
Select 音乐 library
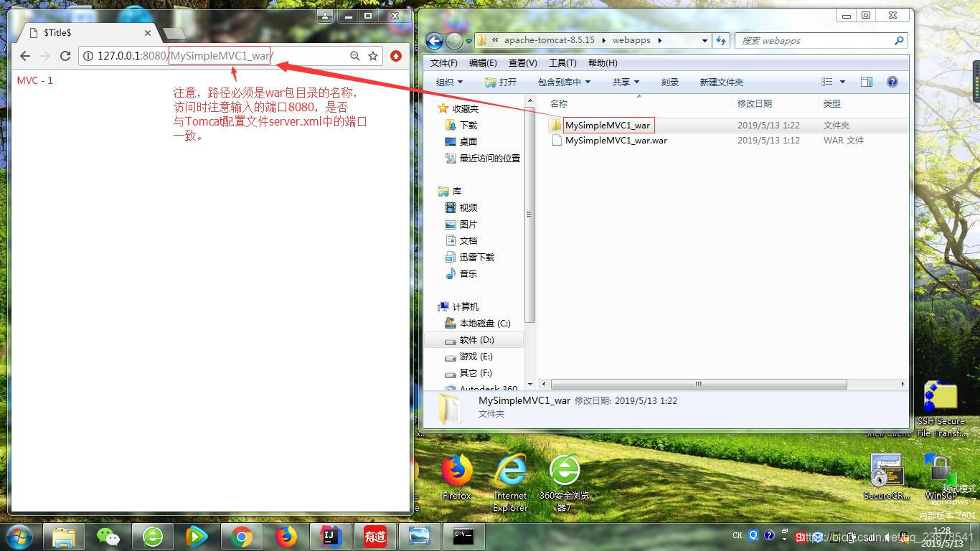pyautogui.click(x=461, y=273)
